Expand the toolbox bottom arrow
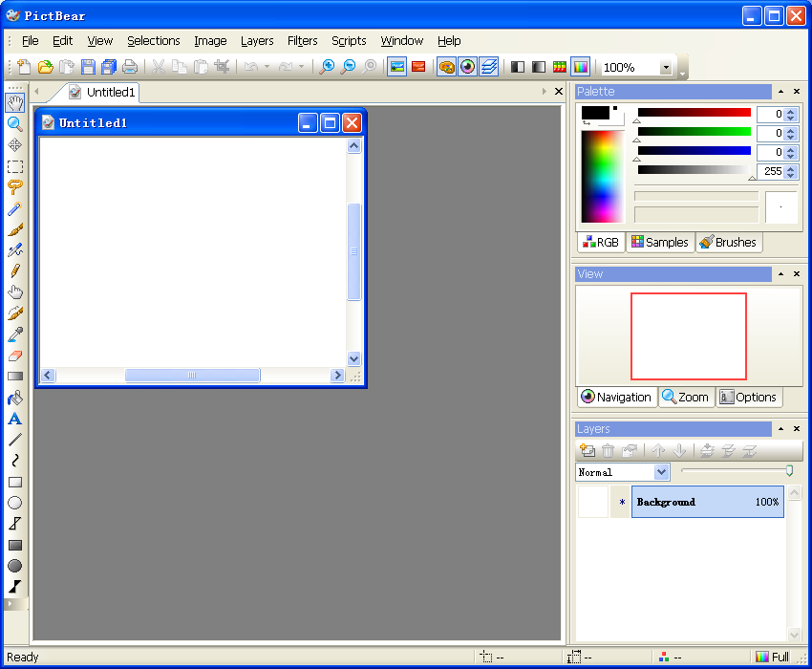Image resolution: width=812 pixels, height=669 pixels. coord(10,604)
